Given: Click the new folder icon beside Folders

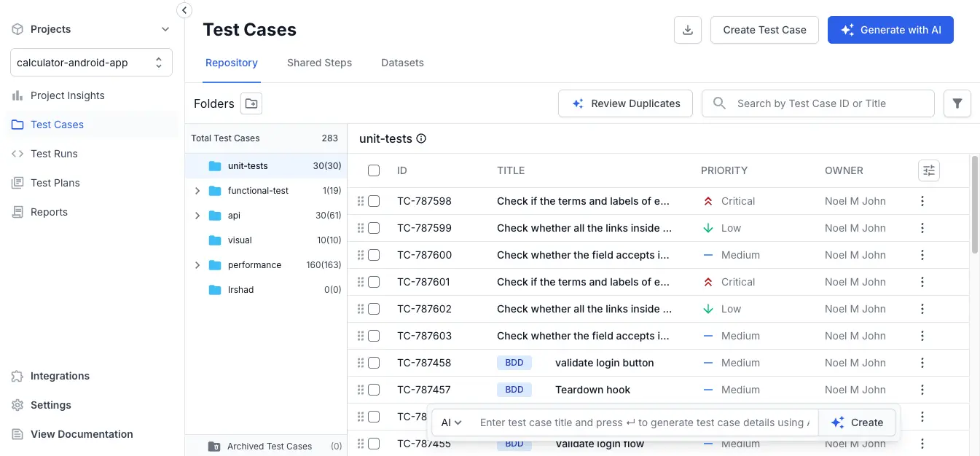Looking at the screenshot, I should point(251,103).
